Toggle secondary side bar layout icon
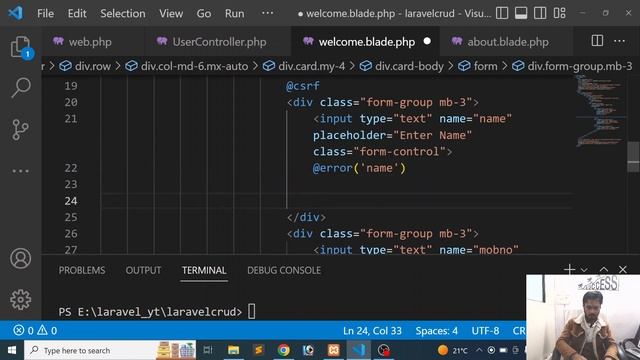This screenshot has width=640, height=360. [540, 13]
